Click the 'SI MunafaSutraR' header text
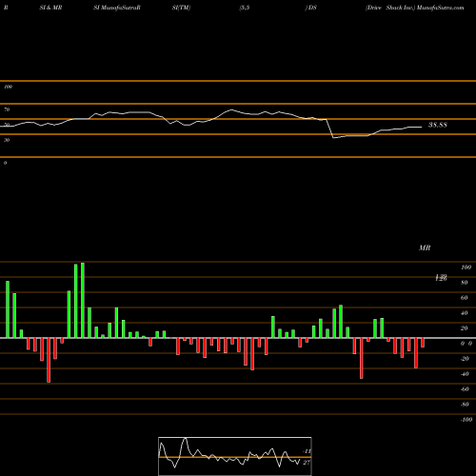The image size is (476, 476). click(117, 8)
